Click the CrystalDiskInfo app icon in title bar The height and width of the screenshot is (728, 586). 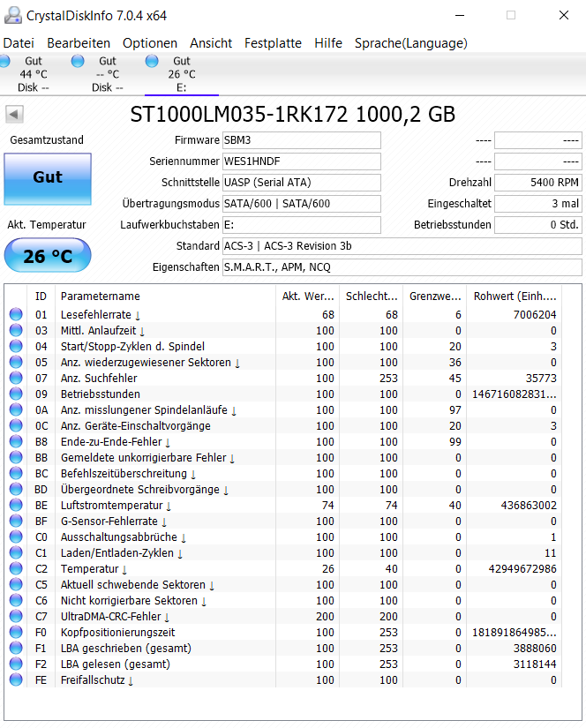point(12,15)
